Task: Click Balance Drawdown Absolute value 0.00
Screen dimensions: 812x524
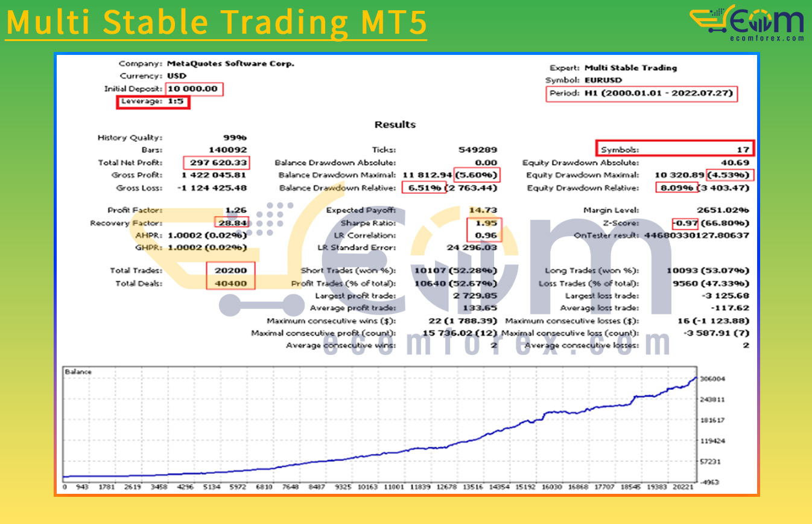Action: click(486, 162)
